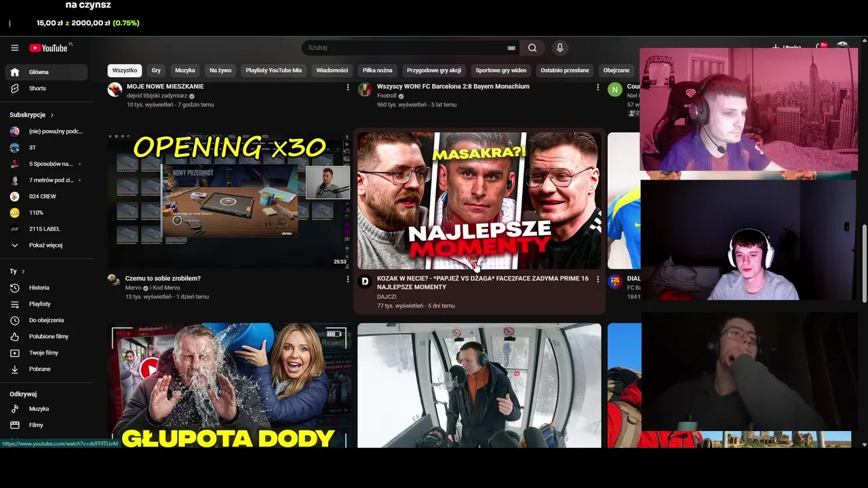Expand the Subskrypcje section arrow
Image resolution: width=868 pixels, height=488 pixels.
(x=52, y=115)
